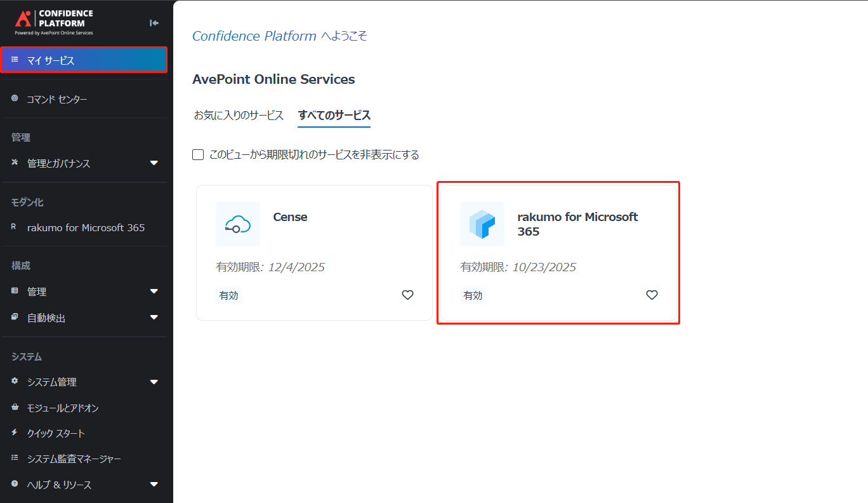
Task: Click the Confidence Platform logo
Action: click(x=54, y=22)
